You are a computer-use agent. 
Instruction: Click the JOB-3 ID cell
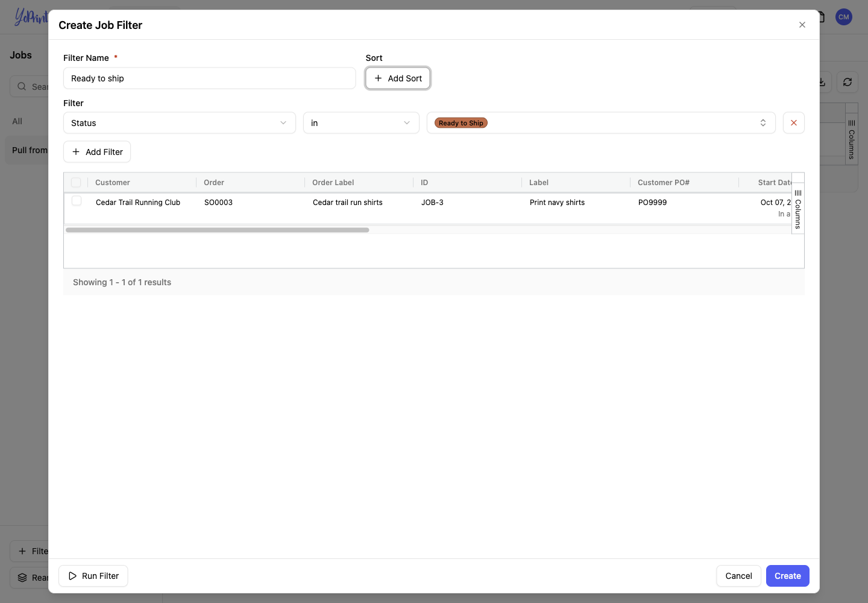point(432,203)
